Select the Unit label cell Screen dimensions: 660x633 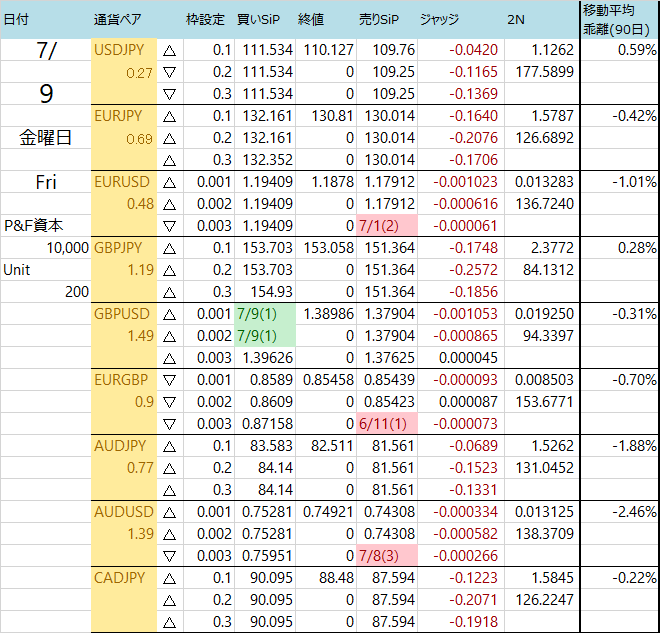pos(45,270)
